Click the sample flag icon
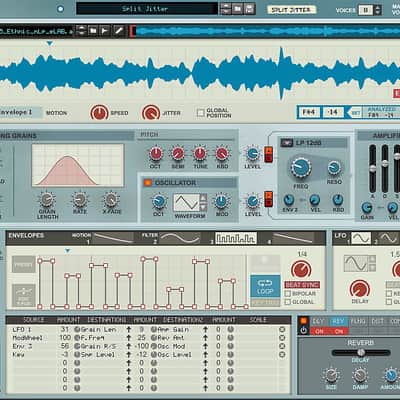Viewport: 400px width, 400px height. click(105, 31)
